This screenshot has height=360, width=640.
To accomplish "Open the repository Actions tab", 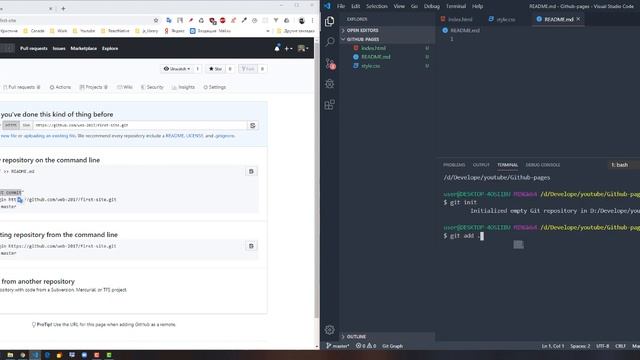I will 60,87.
